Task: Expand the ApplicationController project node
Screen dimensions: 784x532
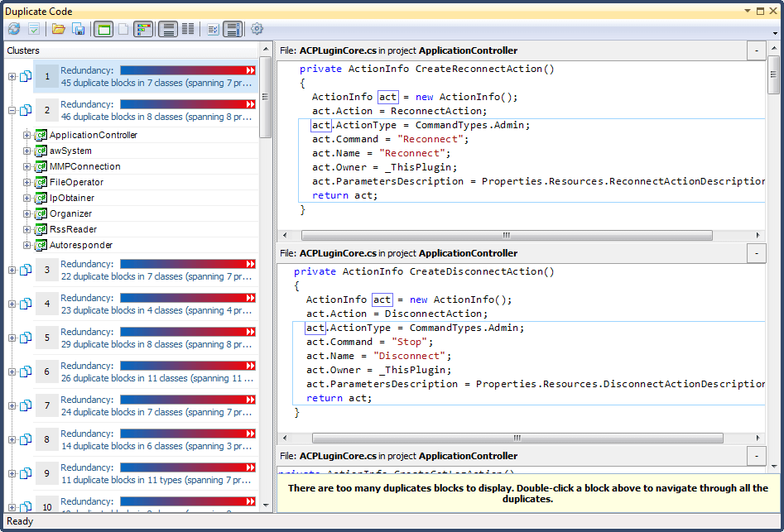Action: coord(26,135)
